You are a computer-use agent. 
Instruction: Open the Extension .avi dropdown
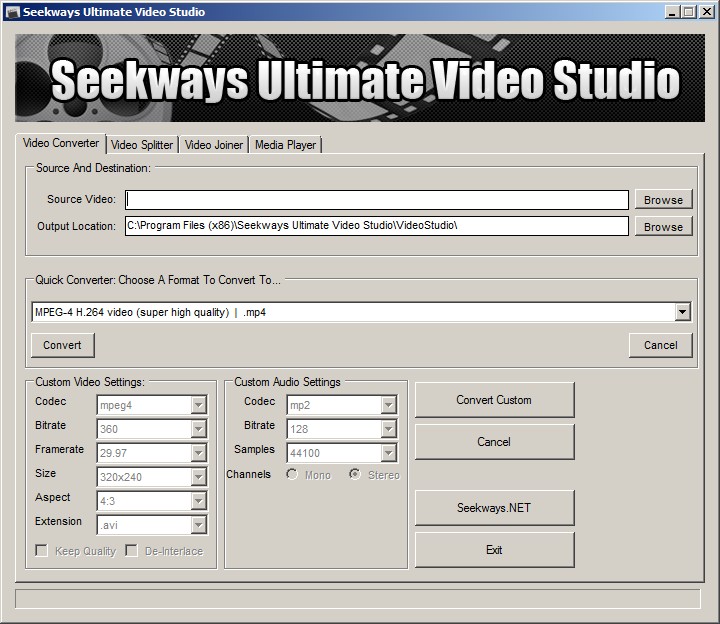click(x=198, y=524)
